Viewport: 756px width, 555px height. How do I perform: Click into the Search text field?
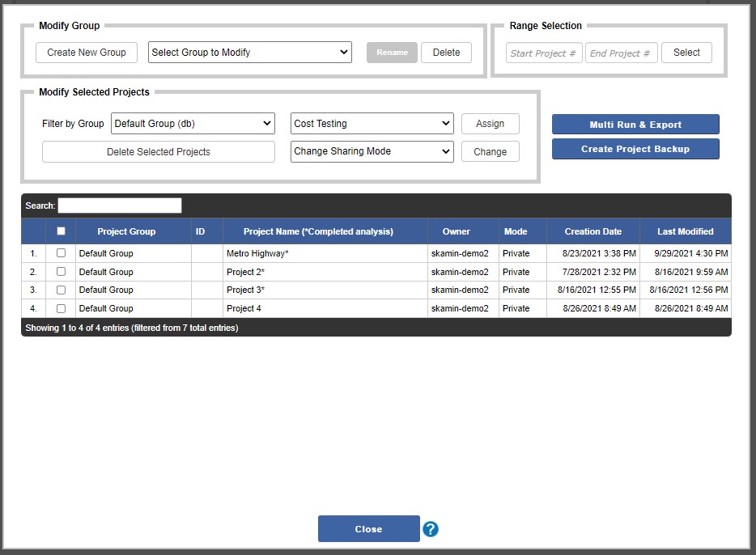tap(120, 205)
